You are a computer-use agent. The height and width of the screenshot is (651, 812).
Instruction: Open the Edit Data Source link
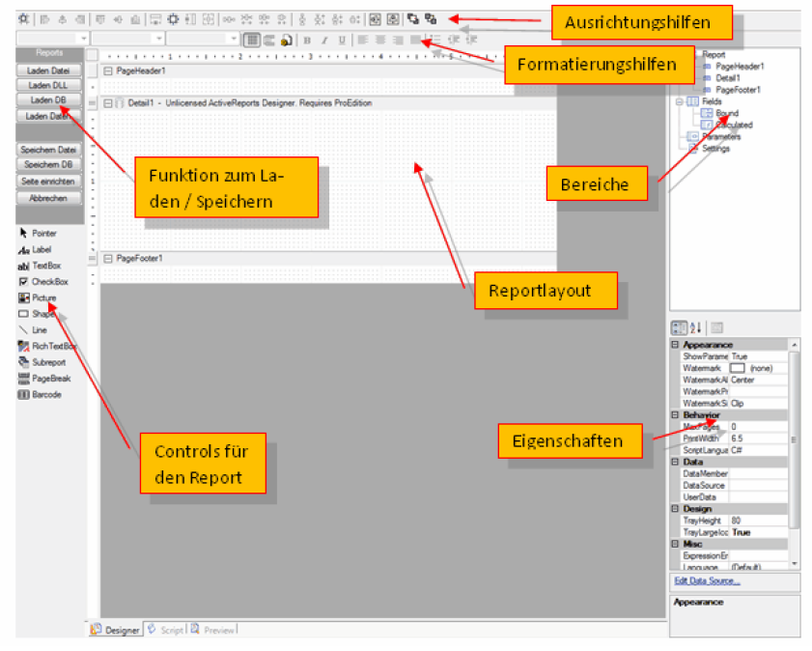(707, 581)
